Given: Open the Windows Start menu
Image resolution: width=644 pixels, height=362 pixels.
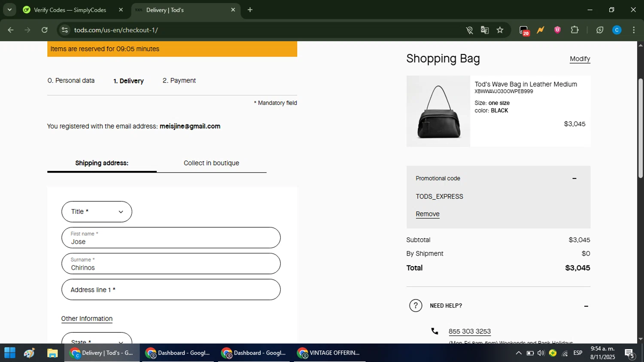Looking at the screenshot, I should pyautogui.click(x=9, y=353).
